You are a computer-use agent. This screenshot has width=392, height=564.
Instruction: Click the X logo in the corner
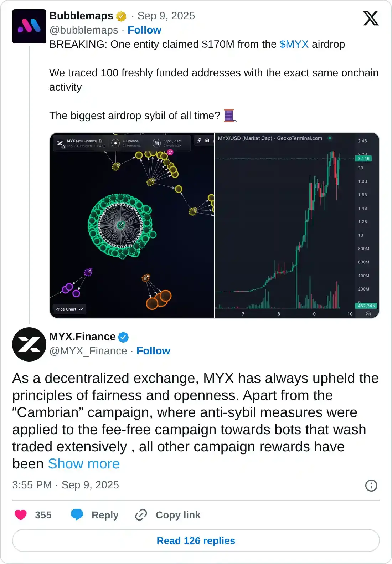(371, 18)
